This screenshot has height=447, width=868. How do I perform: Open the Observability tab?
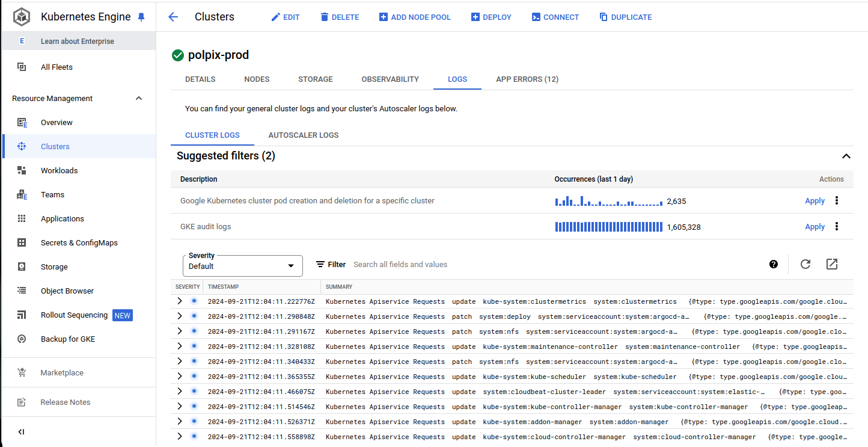coord(390,79)
